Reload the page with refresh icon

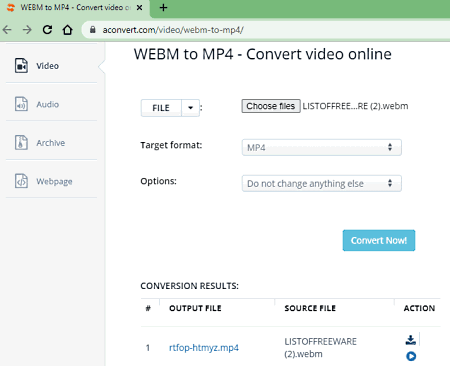pos(47,30)
